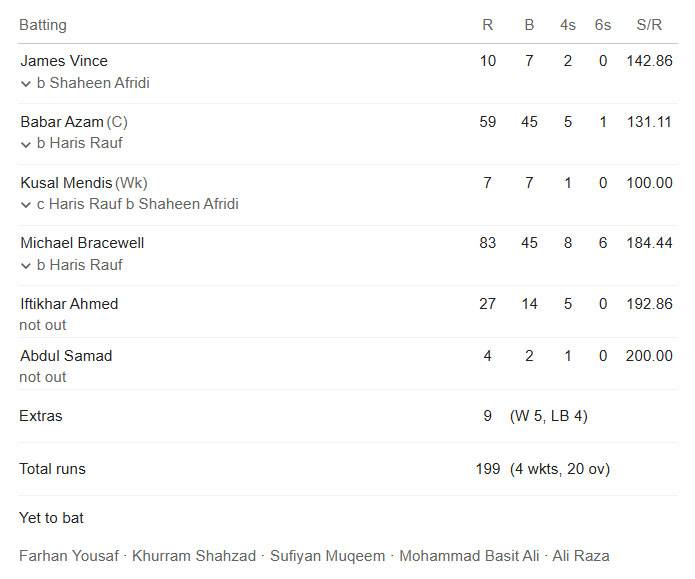Viewport: 695px width, 579px height.
Task: Expand James Vince dismissal chevron
Action: coord(26,84)
